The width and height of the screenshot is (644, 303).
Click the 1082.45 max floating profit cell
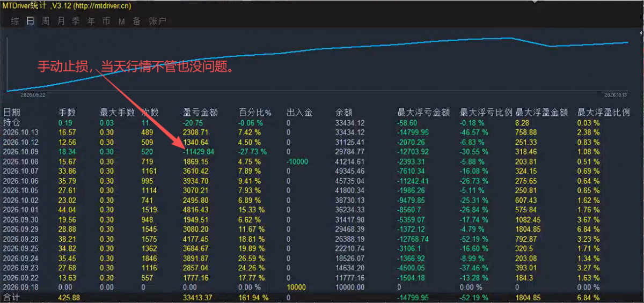coord(528,219)
